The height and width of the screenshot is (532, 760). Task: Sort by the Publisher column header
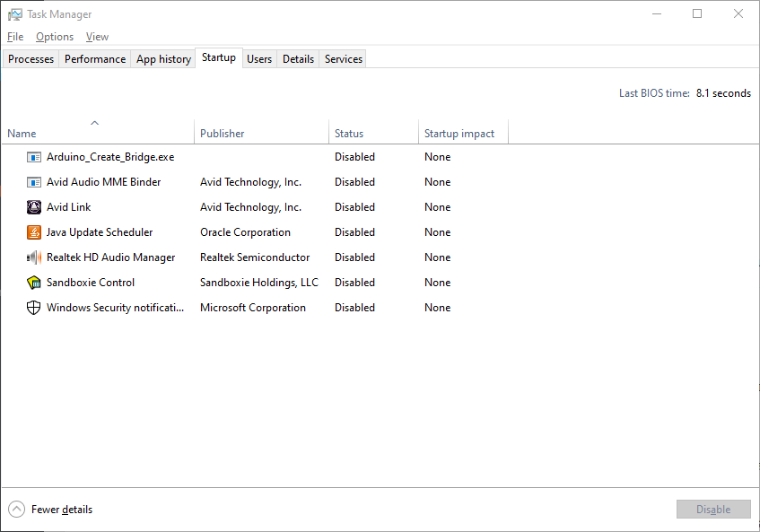(261, 131)
